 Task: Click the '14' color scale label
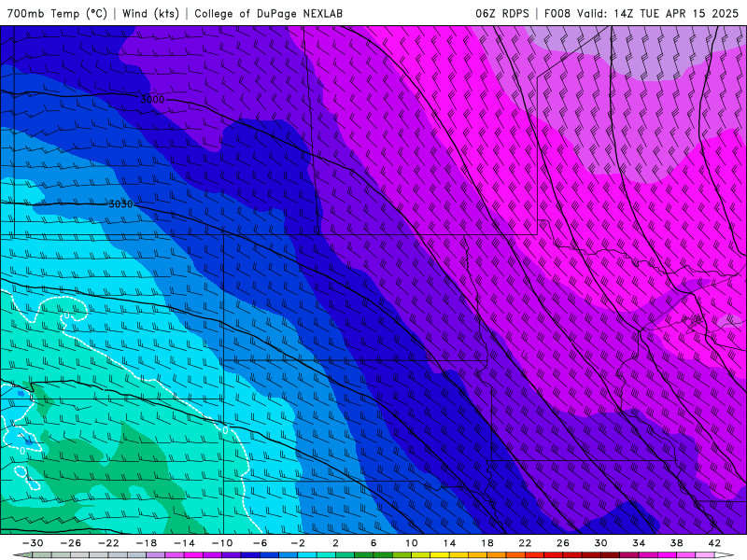click(449, 543)
